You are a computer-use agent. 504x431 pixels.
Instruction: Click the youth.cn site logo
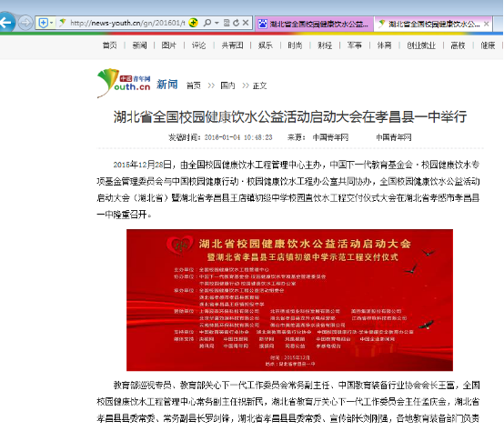(x=124, y=83)
